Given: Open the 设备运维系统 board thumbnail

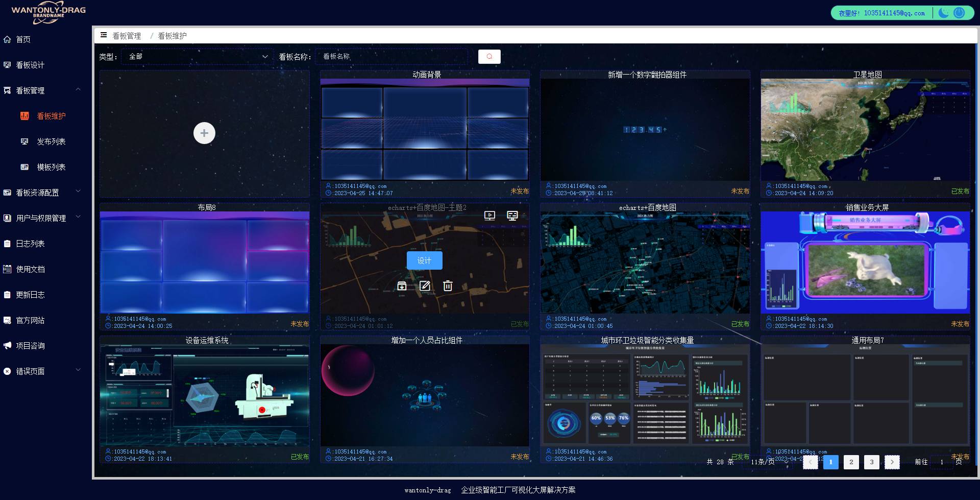Looking at the screenshot, I should [x=205, y=395].
